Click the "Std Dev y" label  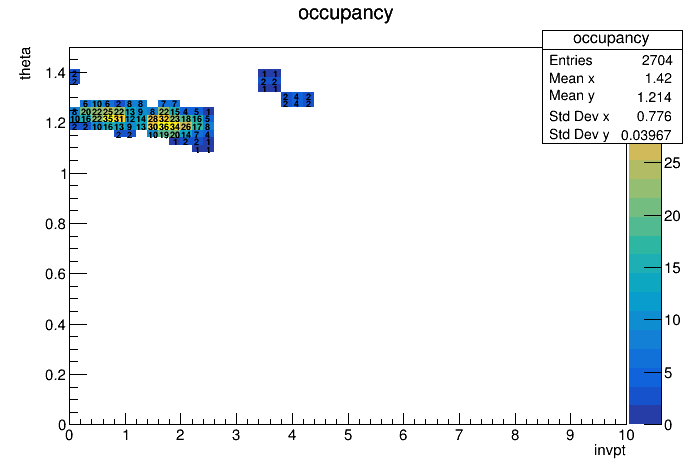point(579,134)
